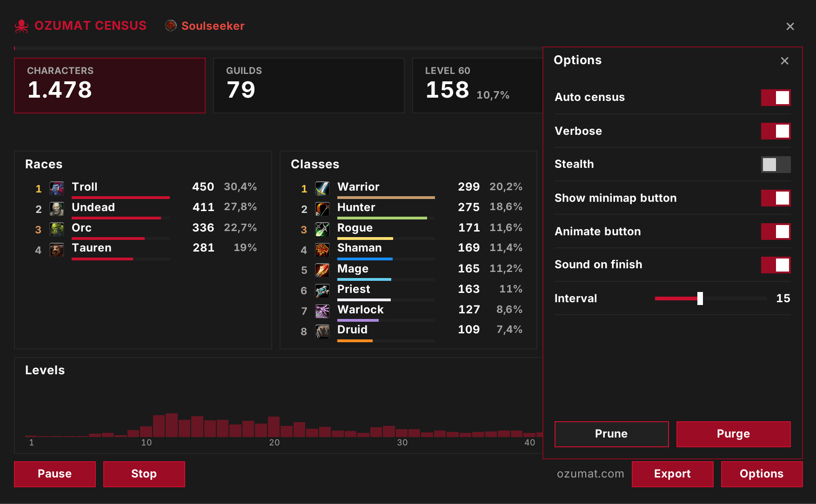816x504 pixels.
Task: Click the Warrior count 299
Action: point(468,187)
